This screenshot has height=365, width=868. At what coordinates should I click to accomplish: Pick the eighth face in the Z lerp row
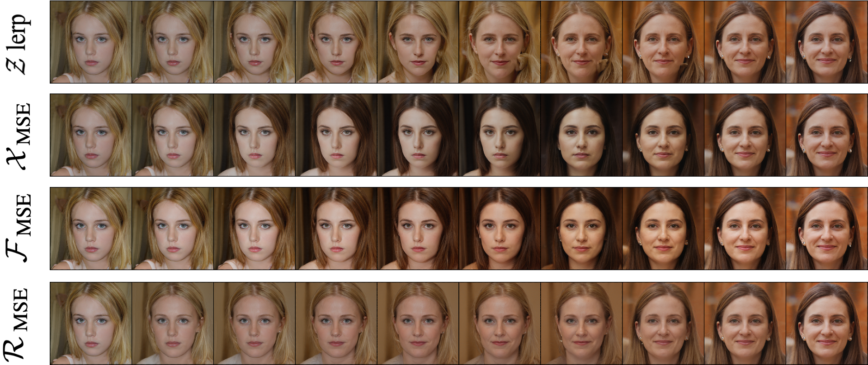664,42
